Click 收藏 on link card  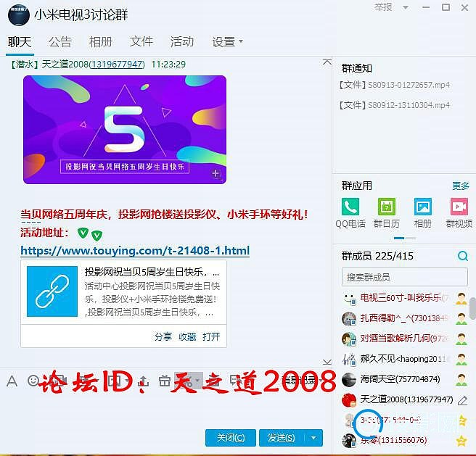187,337
